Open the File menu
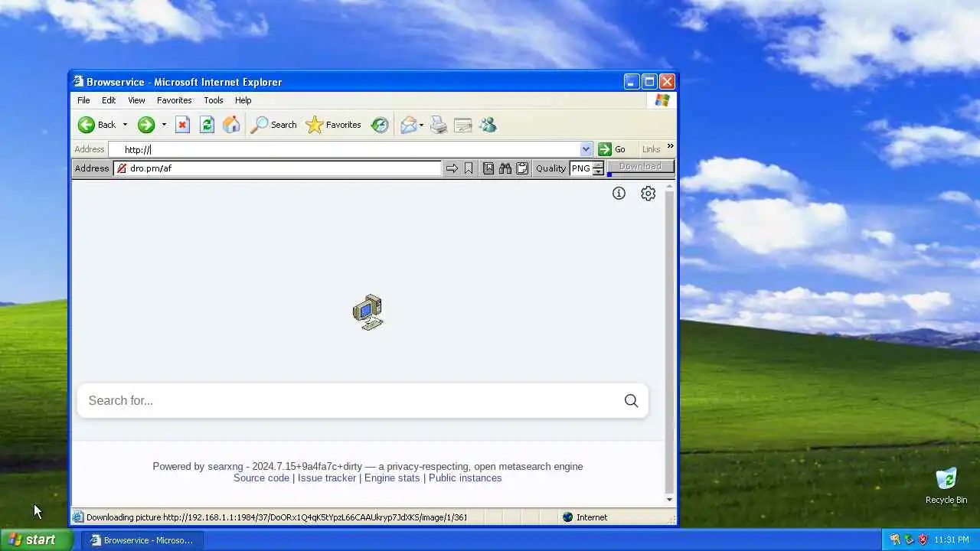Screen dimensions: 980x551 coord(83,100)
